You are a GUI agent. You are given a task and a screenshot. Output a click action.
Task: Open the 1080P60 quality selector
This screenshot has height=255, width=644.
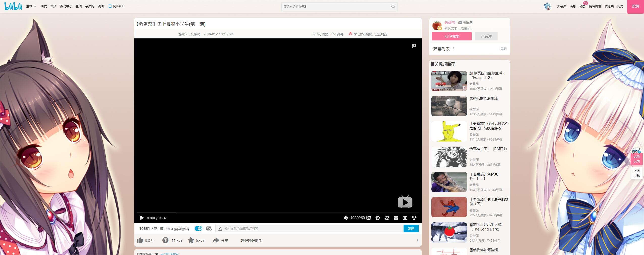click(x=357, y=218)
